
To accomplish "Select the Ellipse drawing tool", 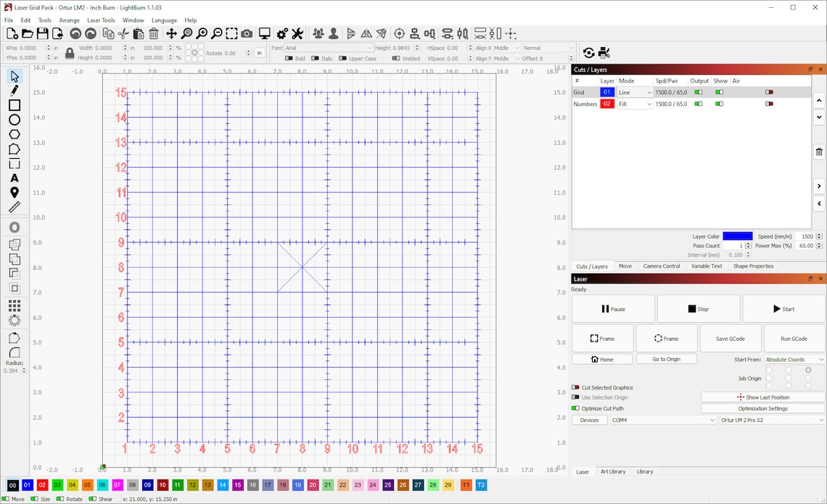I will tap(15, 120).
